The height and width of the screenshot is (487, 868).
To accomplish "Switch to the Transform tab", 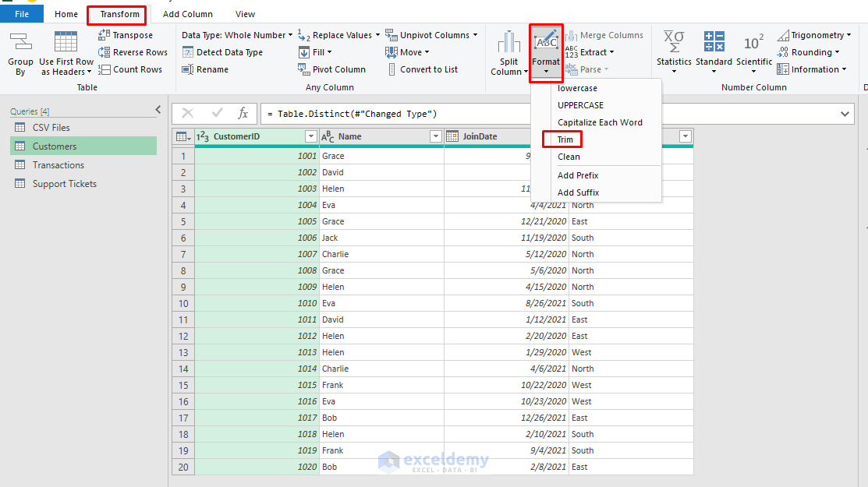I will pyautogui.click(x=119, y=14).
